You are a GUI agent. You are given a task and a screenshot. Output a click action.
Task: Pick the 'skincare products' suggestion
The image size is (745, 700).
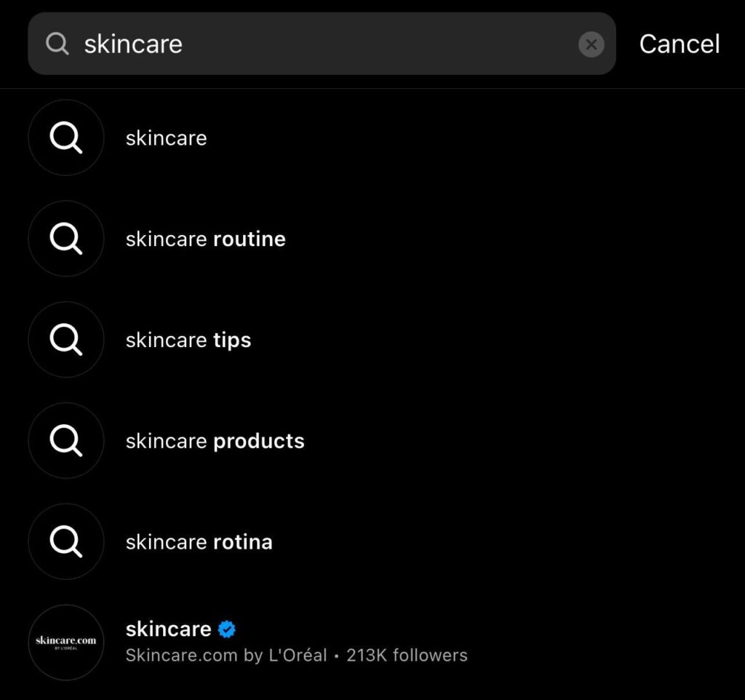coord(215,441)
